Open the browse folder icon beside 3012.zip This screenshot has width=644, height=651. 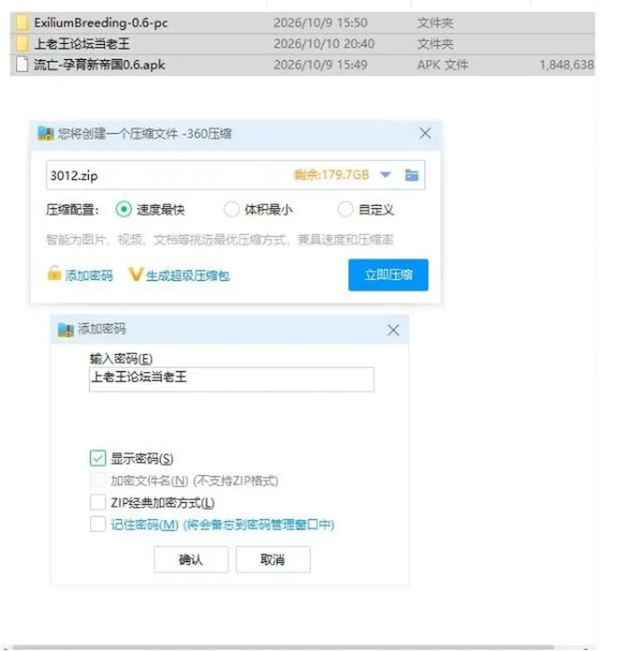(x=412, y=174)
